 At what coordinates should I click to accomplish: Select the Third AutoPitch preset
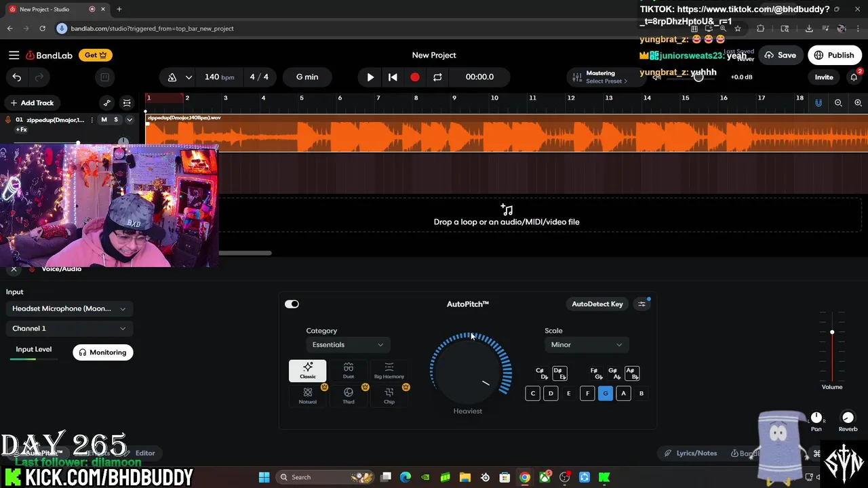349,396
